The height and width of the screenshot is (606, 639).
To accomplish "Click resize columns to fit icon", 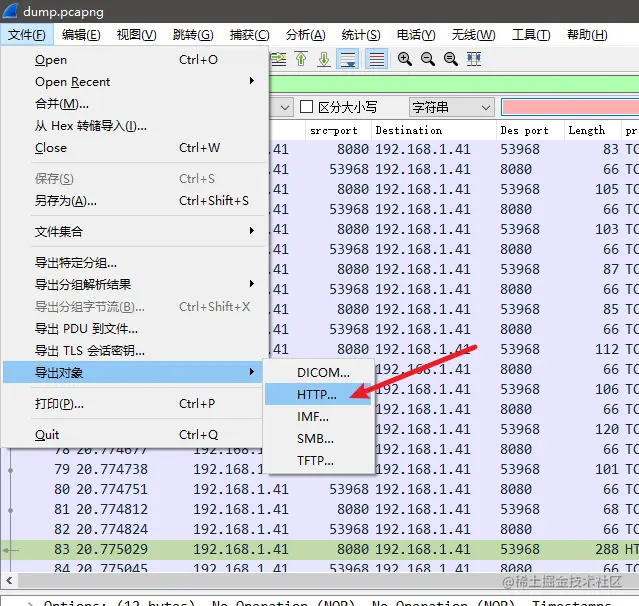I will [x=474, y=59].
